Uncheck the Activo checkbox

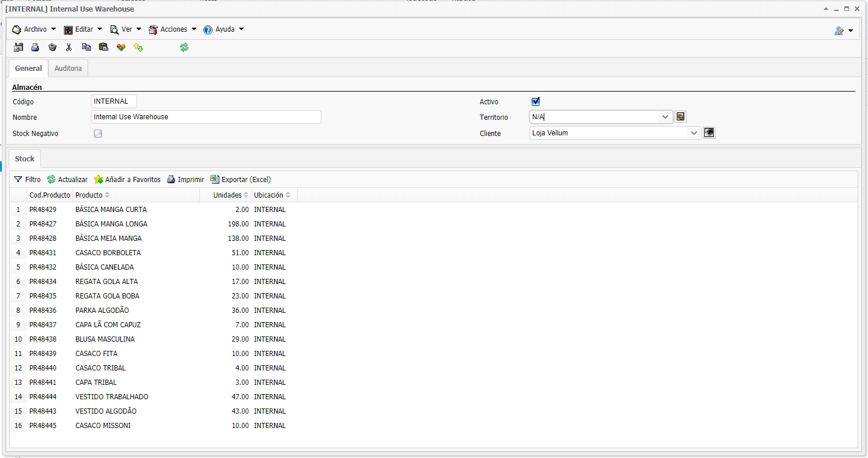click(x=536, y=101)
